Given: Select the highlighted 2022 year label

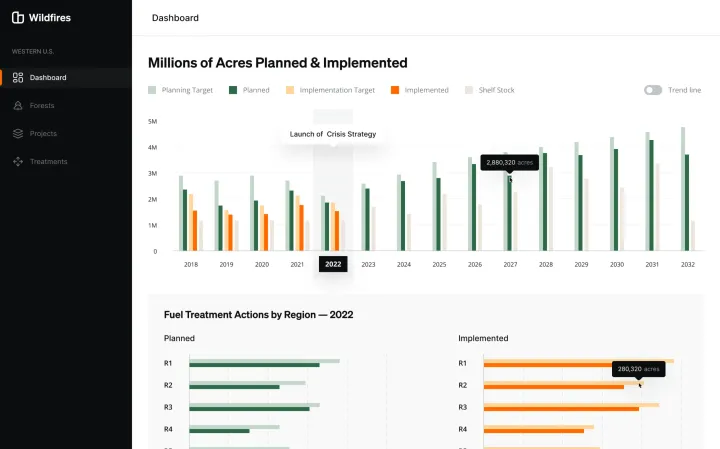Looking at the screenshot, I should pyautogui.click(x=333, y=264).
